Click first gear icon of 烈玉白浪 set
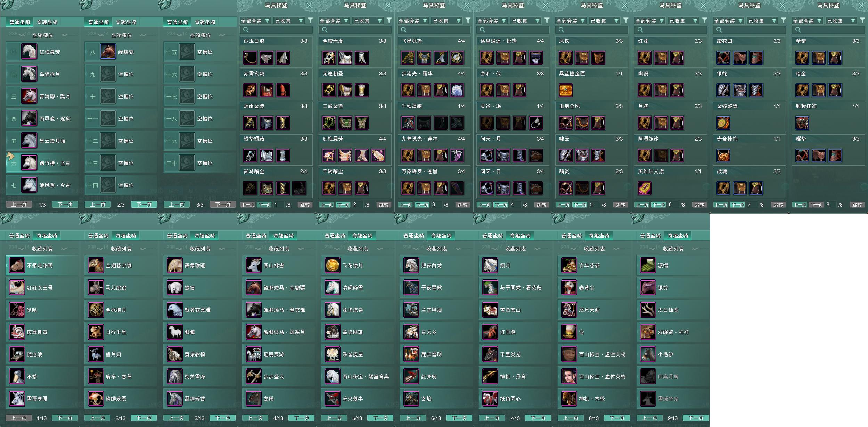The width and height of the screenshot is (868, 427). tap(250, 58)
